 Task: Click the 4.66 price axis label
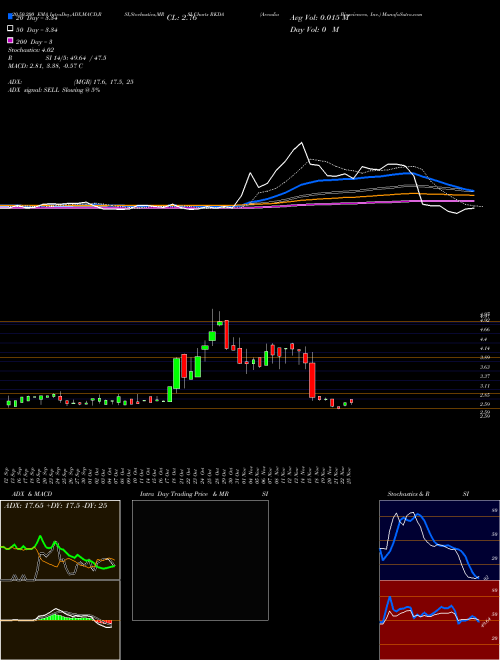pyautogui.click(x=485, y=330)
